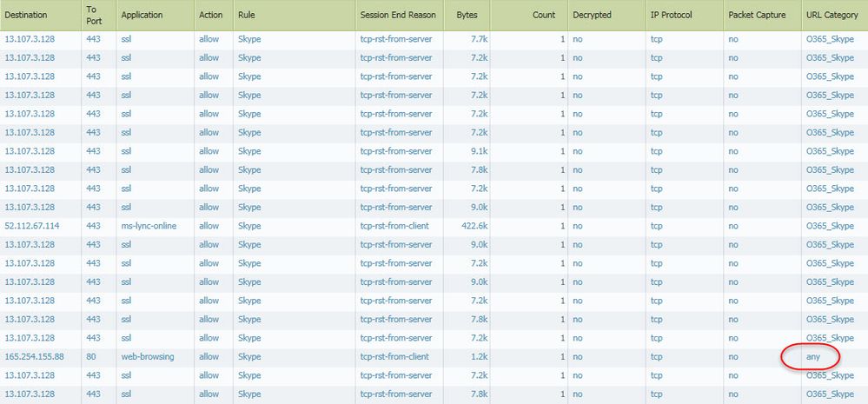
Task: Click port 80 in the To Port column
Action: click(x=91, y=356)
